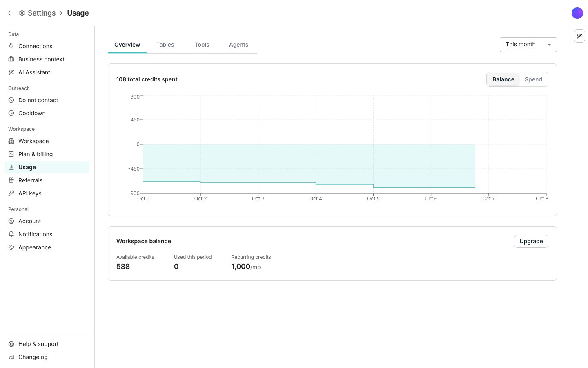Open the This month period dropdown
Viewport: 588px width, 368px height.
[528, 45]
